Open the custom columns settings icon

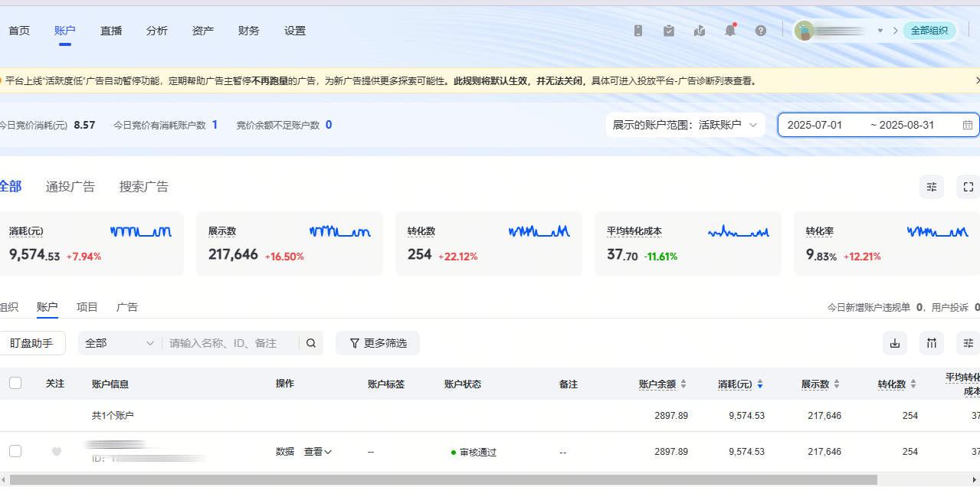click(x=968, y=343)
